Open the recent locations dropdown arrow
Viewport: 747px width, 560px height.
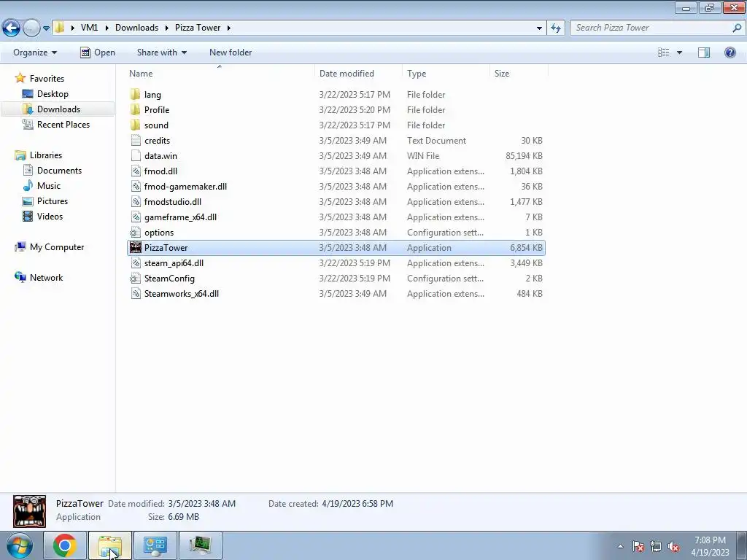(x=46, y=28)
